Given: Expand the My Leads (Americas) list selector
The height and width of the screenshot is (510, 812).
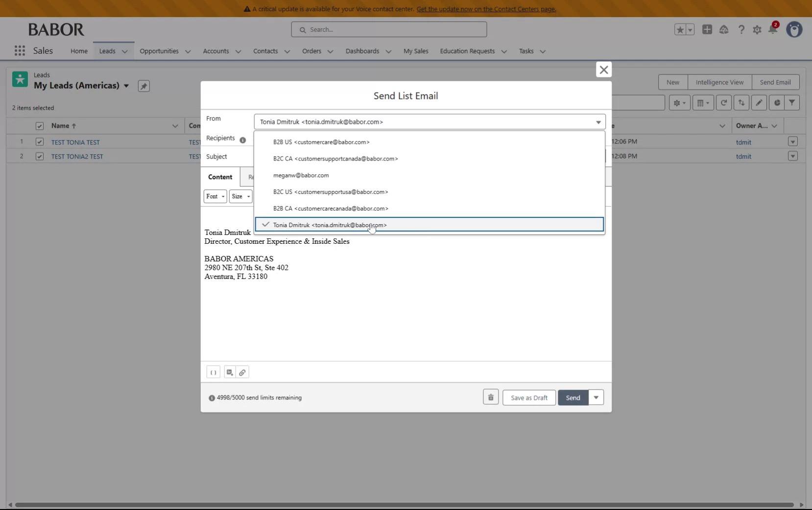Looking at the screenshot, I should [x=126, y=86].
